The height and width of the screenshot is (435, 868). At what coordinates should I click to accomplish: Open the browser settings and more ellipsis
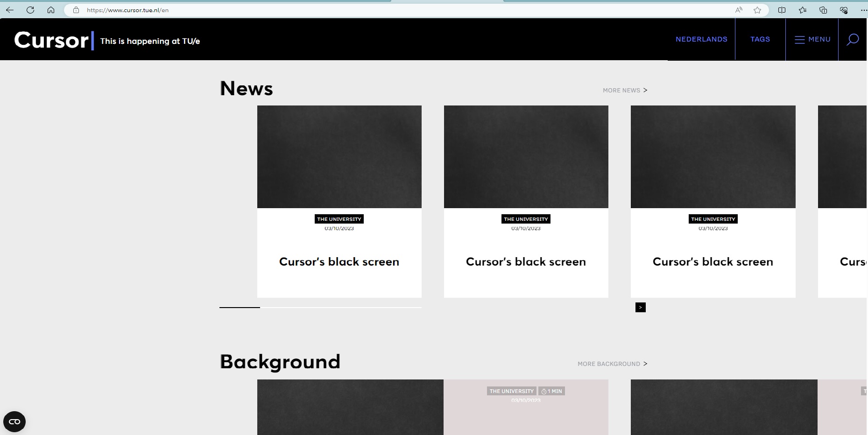click(x=863, y=10)
